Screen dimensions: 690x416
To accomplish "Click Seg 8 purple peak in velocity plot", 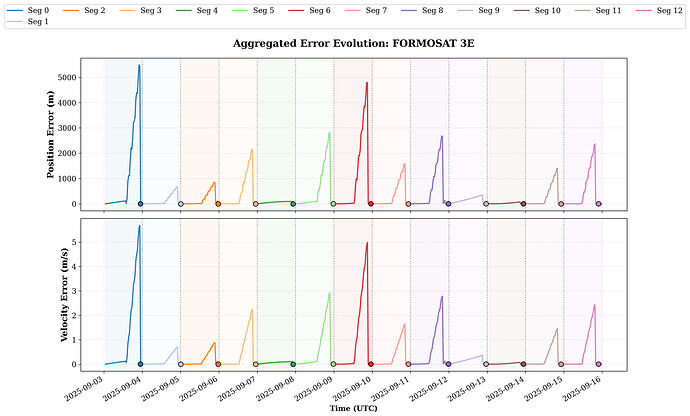I will [442, 296].
